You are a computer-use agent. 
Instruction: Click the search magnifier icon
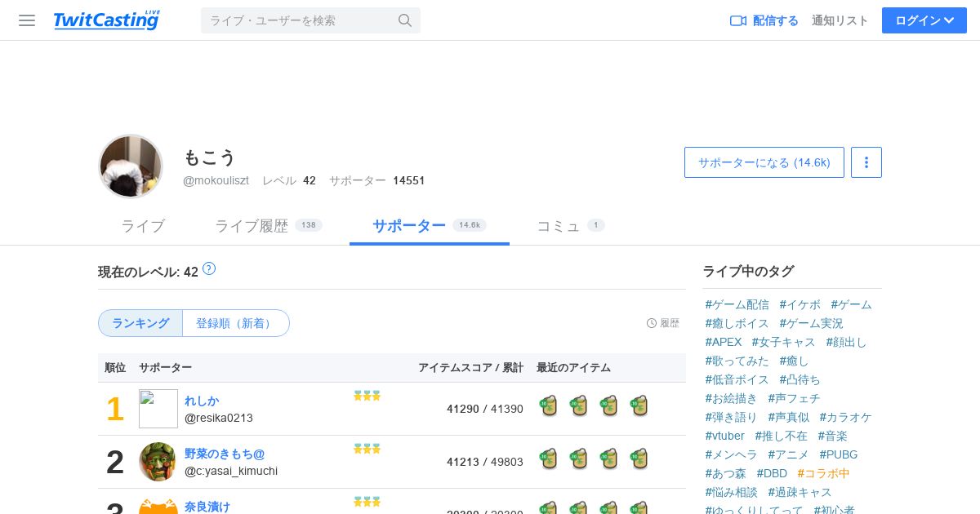tap(405, 20)
